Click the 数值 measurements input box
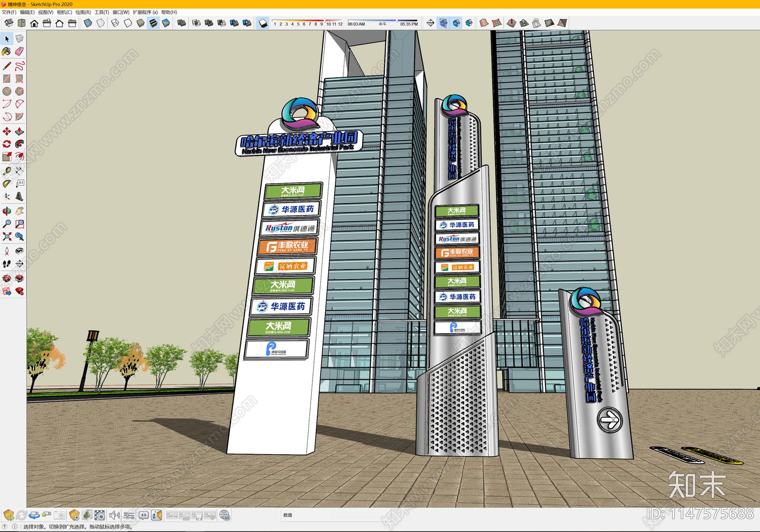The image size is (760, 532). point(342,515)
